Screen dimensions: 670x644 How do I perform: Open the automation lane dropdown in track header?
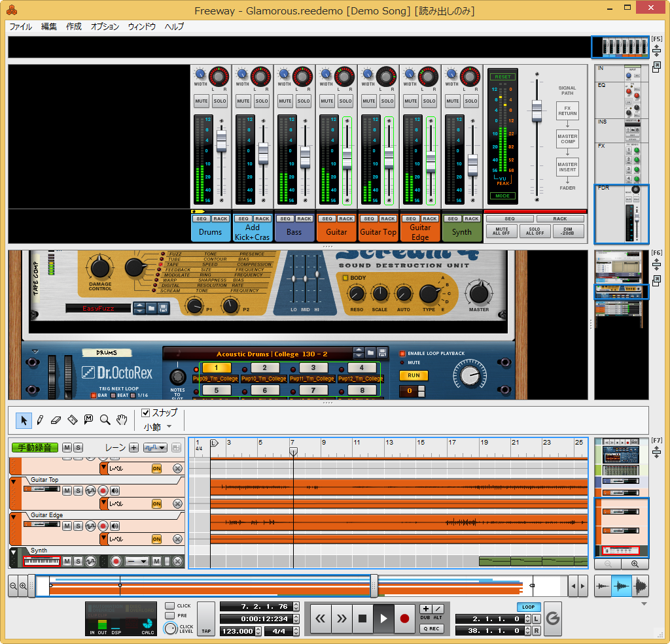(155, 448)
